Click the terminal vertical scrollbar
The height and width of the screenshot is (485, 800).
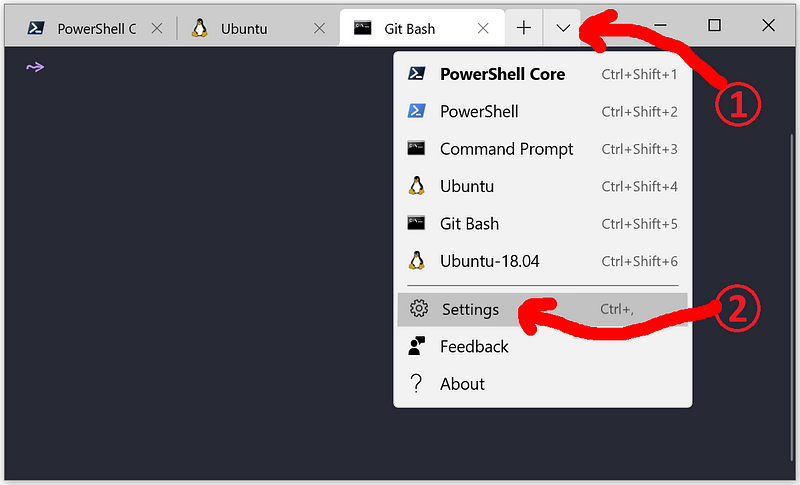tap(791, 296)
